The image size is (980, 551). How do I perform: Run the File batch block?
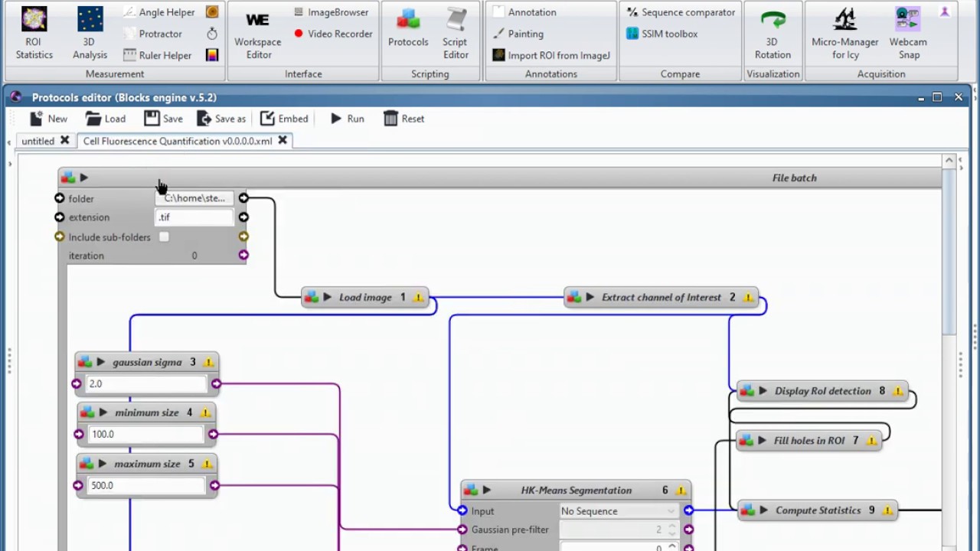[x=84, y=178]
